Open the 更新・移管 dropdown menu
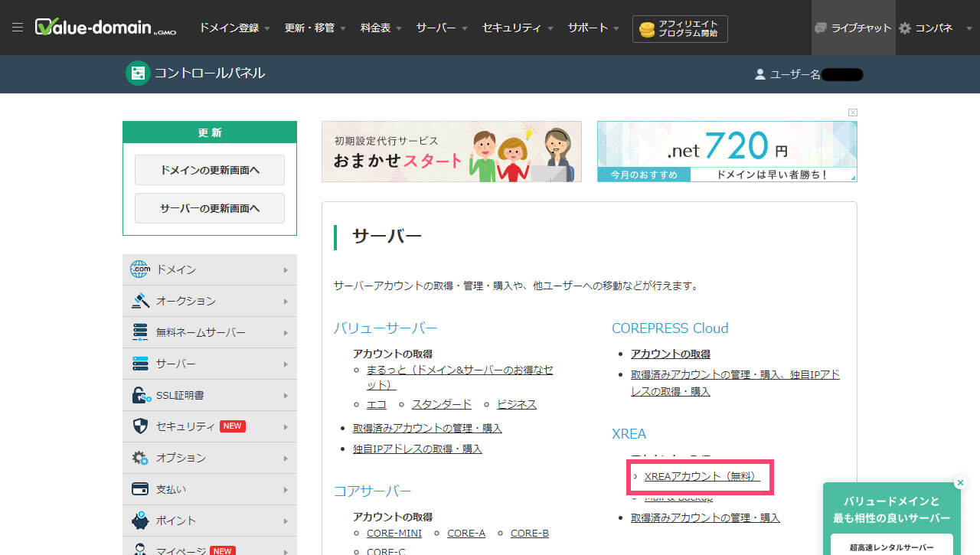 point(315,28)
